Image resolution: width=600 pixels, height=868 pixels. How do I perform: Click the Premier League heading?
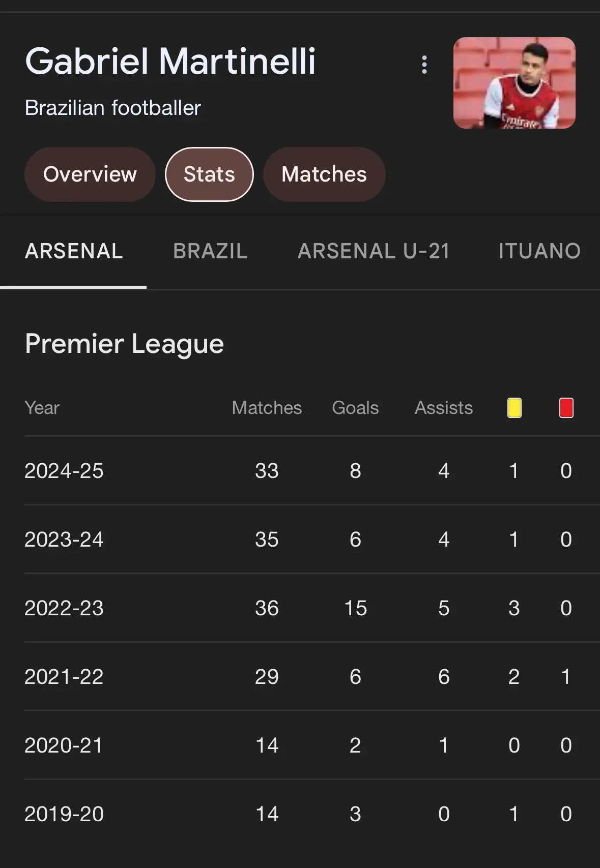click(125, 344)
